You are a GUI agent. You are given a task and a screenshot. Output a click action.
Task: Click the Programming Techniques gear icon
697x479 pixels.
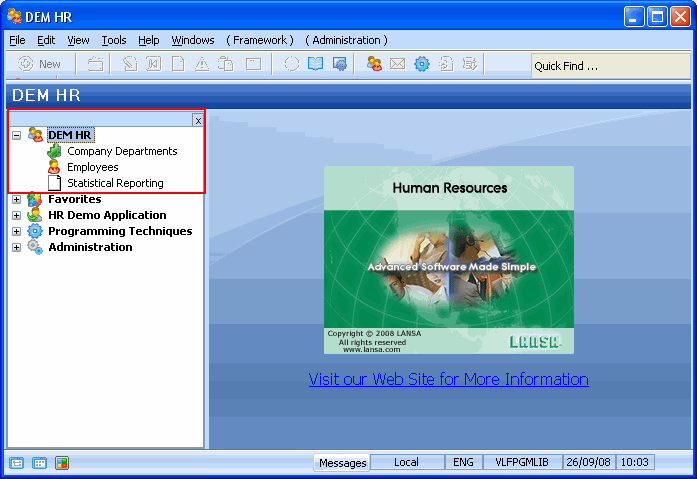[35, 231]
